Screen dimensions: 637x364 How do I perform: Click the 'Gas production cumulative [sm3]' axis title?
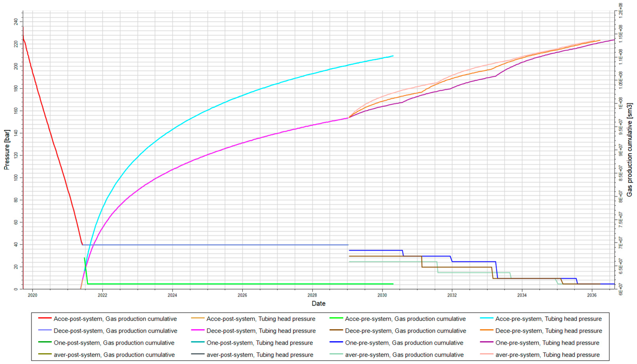click(x=630, y=150)
